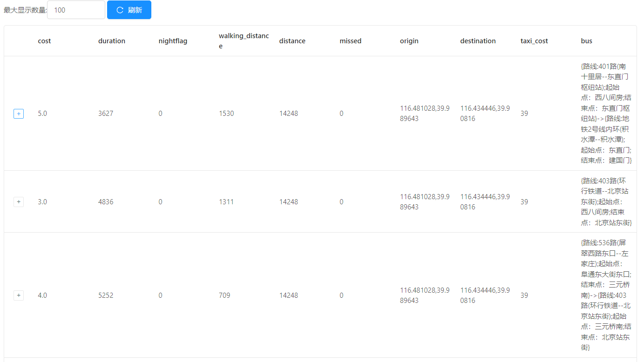Click the cost column header
644x362 pixels.
coord(44,41)
